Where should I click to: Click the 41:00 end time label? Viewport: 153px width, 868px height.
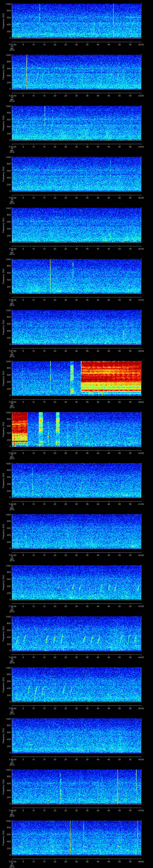141,504
